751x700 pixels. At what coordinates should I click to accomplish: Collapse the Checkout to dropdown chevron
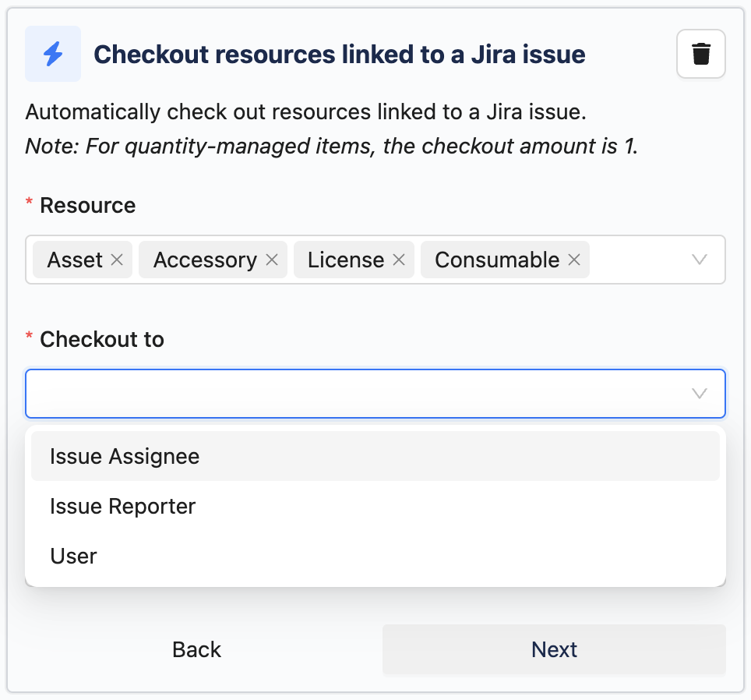(699, 394)
